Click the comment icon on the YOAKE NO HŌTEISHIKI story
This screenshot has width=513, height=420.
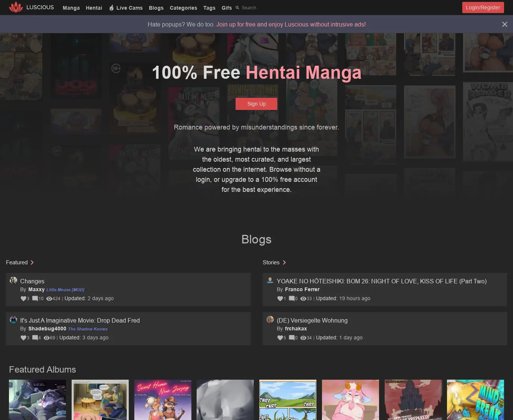[292, 299]
